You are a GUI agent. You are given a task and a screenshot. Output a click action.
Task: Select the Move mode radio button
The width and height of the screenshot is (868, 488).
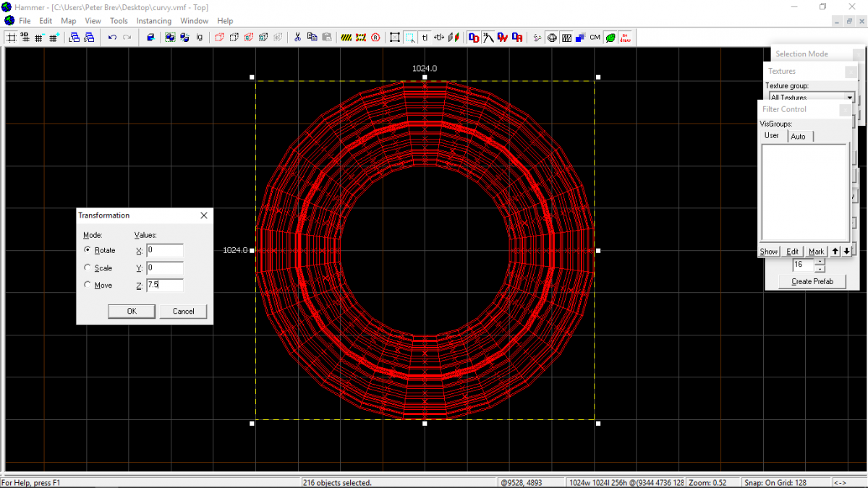(88, 285)
